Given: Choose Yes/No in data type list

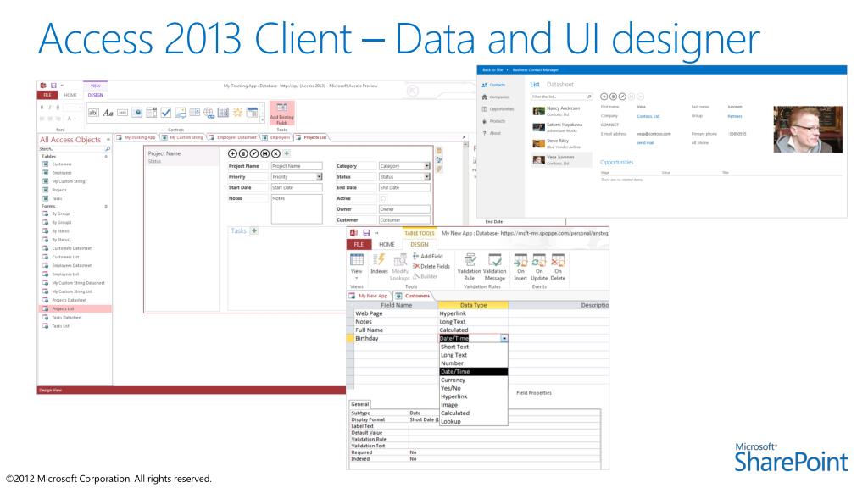Looking at the screenshot, I should tap(473, 388).
